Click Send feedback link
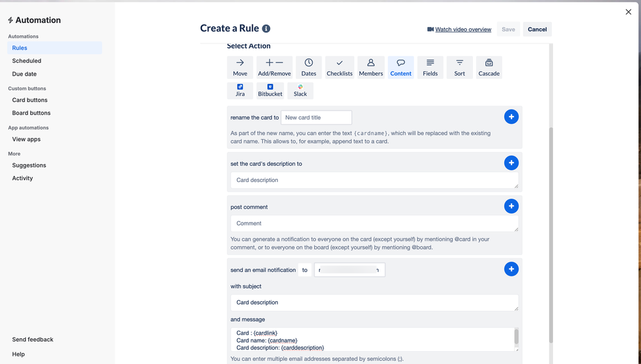Screen dimensions: 641x364 (x=33, y=340)
